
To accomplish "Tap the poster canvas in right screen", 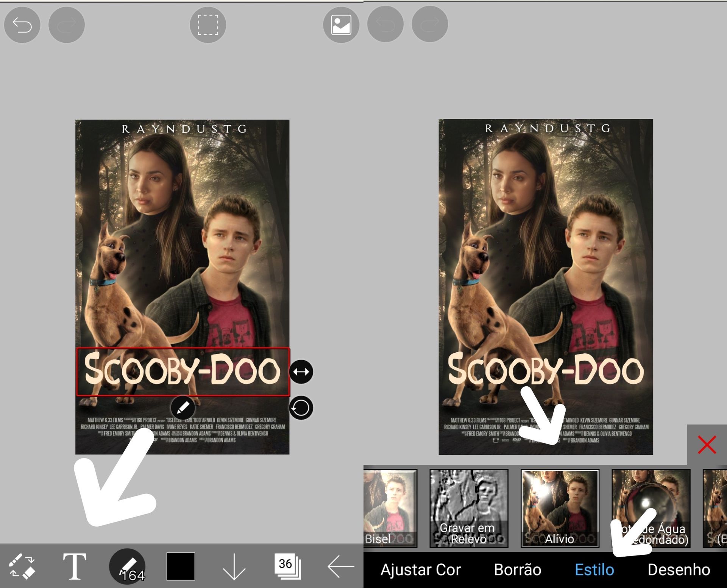I will (546, 287).
